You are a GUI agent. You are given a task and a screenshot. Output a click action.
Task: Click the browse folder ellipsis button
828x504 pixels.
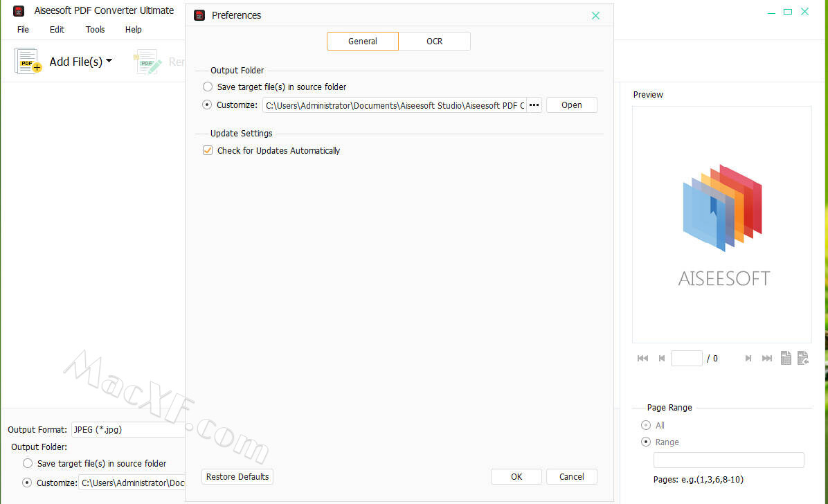point(534,105)
